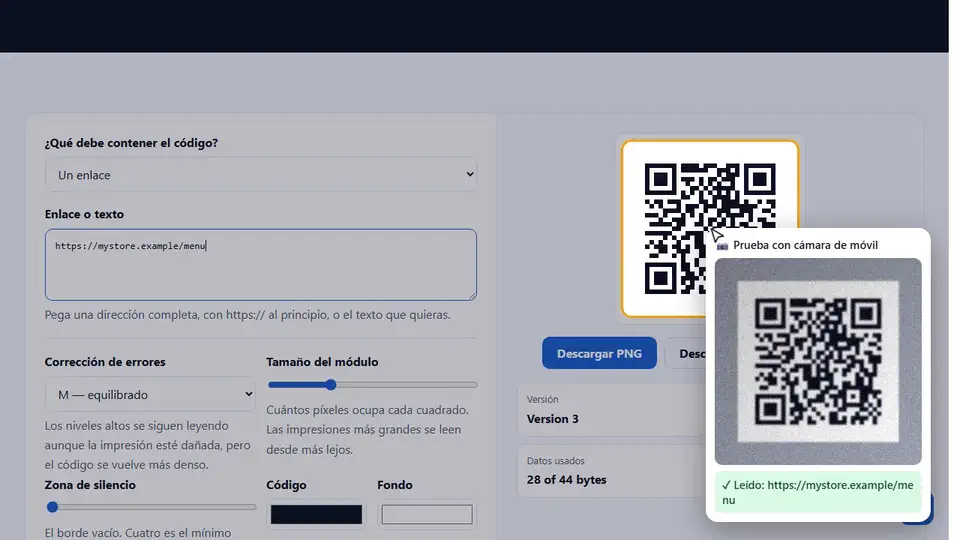
Task: Open the 'Fondo' color swatch picker
Action: (427, 514)
